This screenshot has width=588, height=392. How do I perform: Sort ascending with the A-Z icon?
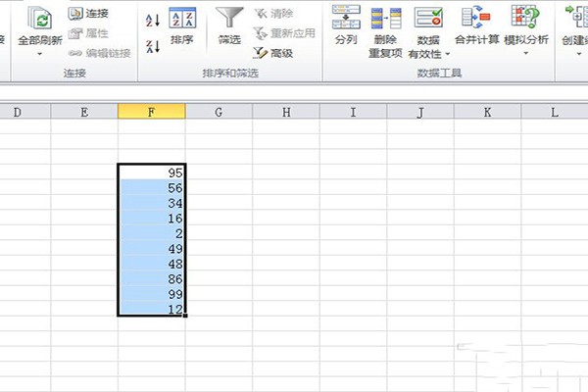(153, 21)
